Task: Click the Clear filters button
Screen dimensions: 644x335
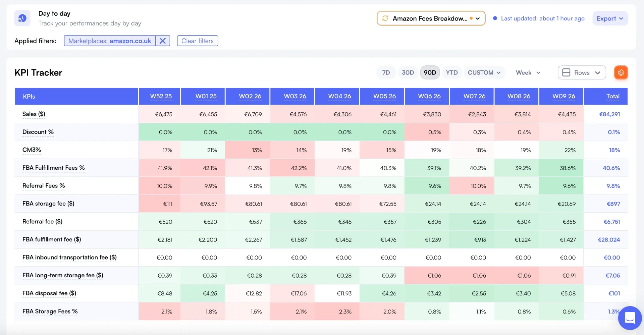Action: tap(198, 41)
